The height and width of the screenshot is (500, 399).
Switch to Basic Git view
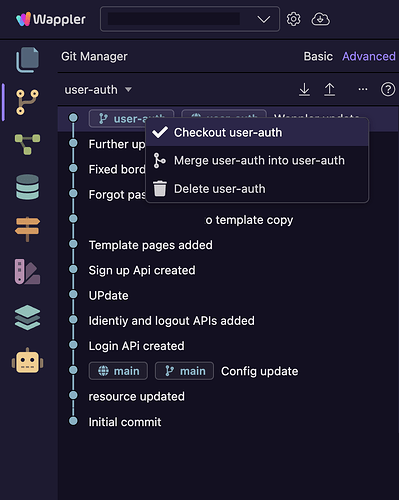318,56
